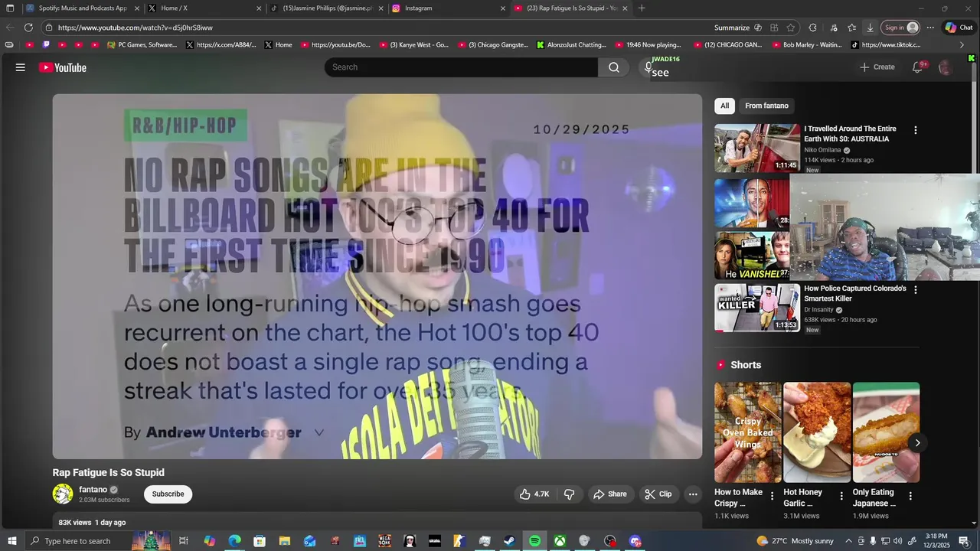Open the YouTube hamburger guide menu
The height and width of the screenshot is (551, 980).
pos(21,67)
